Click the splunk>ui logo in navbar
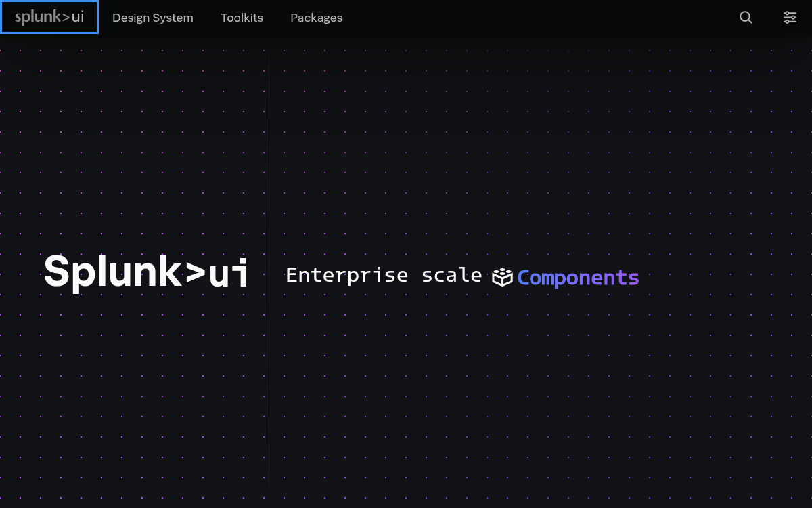 (49, 18)
